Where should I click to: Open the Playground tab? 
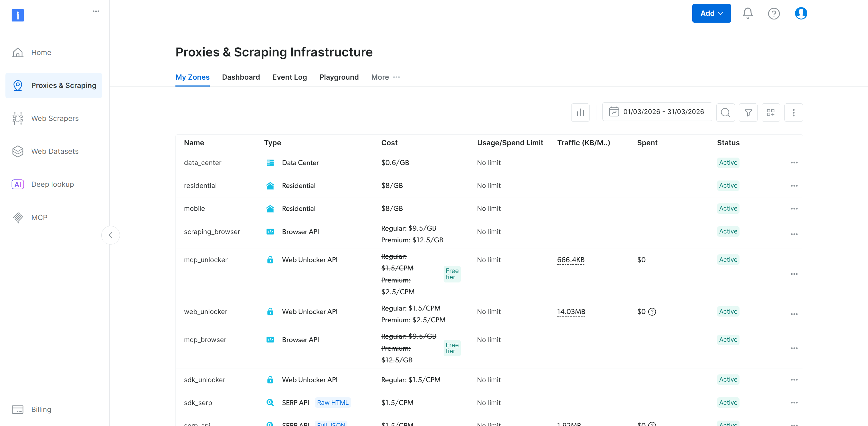[339, 77]
